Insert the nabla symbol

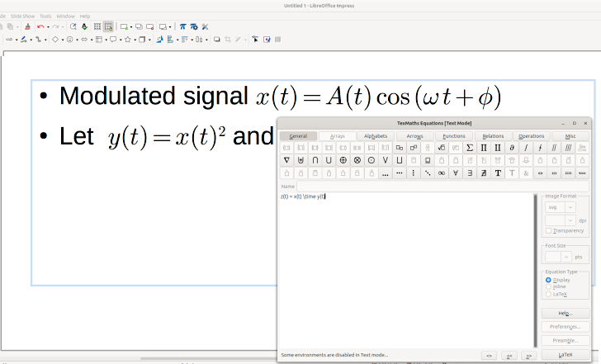[286, 160]
